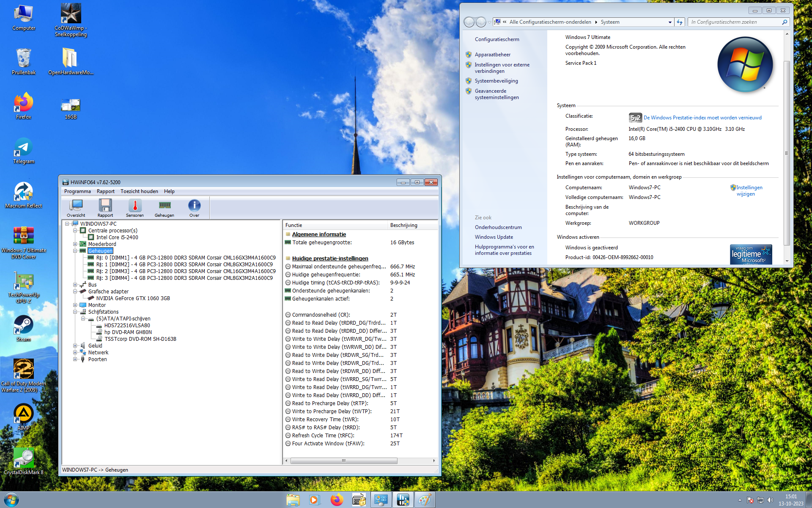Collapse the Geheugen tree node

(75, 251)
